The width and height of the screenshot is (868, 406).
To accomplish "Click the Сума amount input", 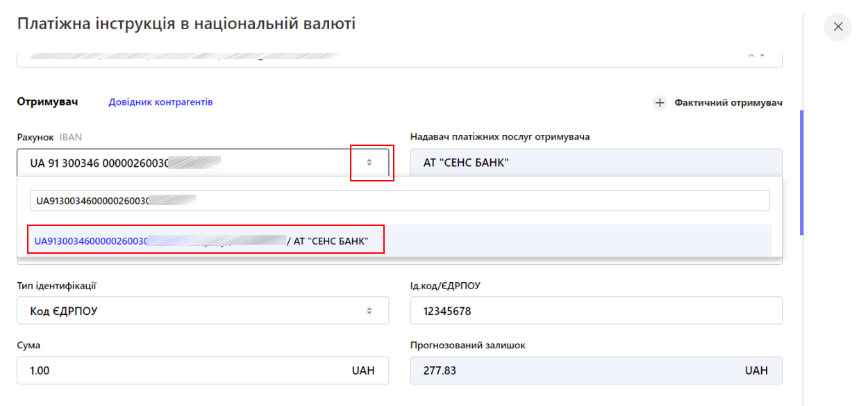I will tap(203, 371).
